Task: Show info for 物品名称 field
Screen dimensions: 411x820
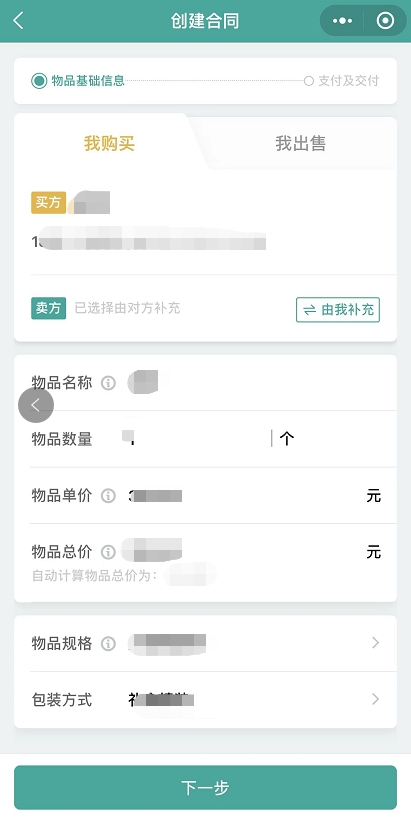Action: 108,383
